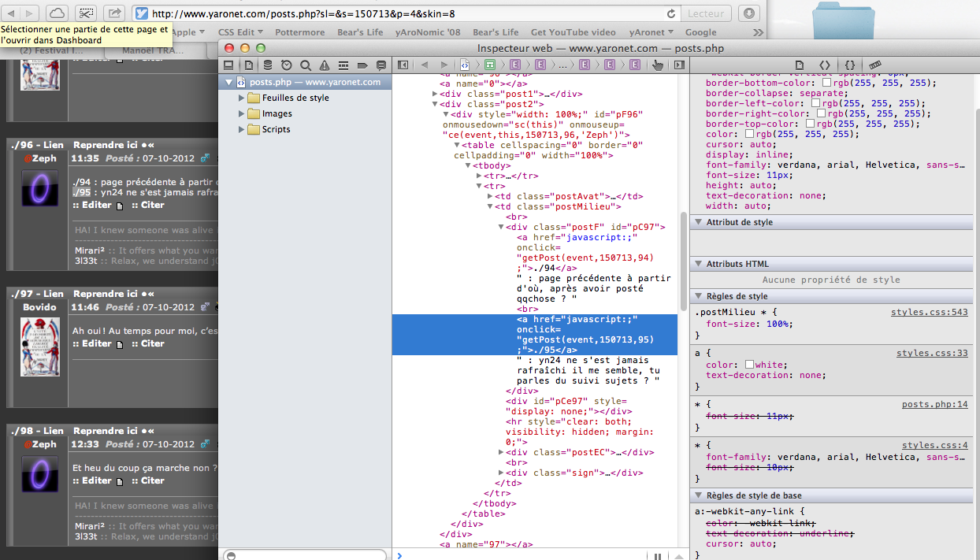Viewport: 980px width, 560px height.
Task: Open the CSS Edit bookmarks menu
Action: click(x=240, y=32)
